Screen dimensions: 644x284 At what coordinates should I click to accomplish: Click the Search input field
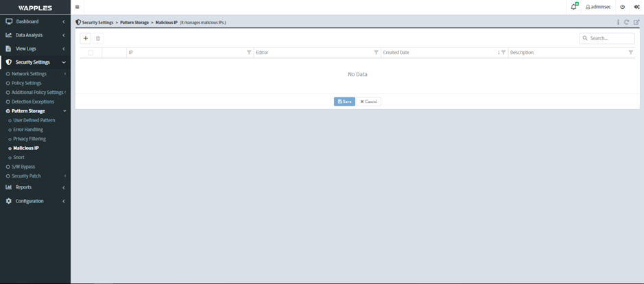[610, 38]
